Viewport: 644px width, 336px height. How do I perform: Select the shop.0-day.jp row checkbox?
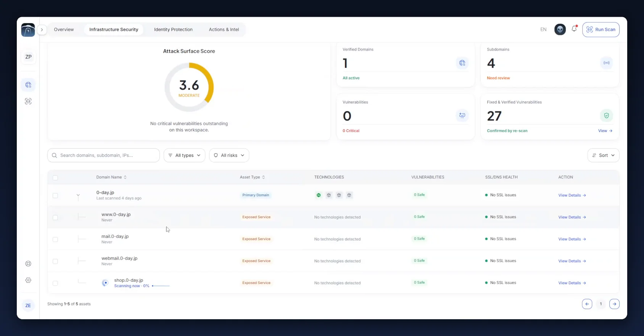click(55, 283)
